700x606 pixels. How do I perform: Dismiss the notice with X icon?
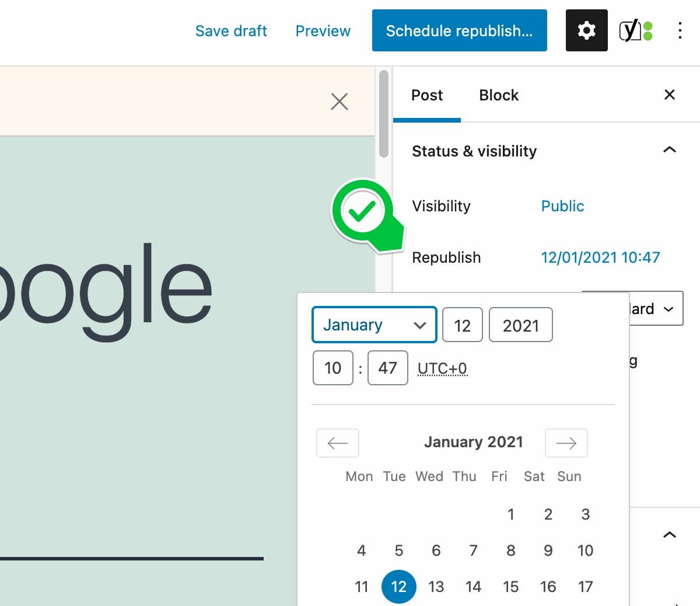pyautogui.click(x=339, y=102)
